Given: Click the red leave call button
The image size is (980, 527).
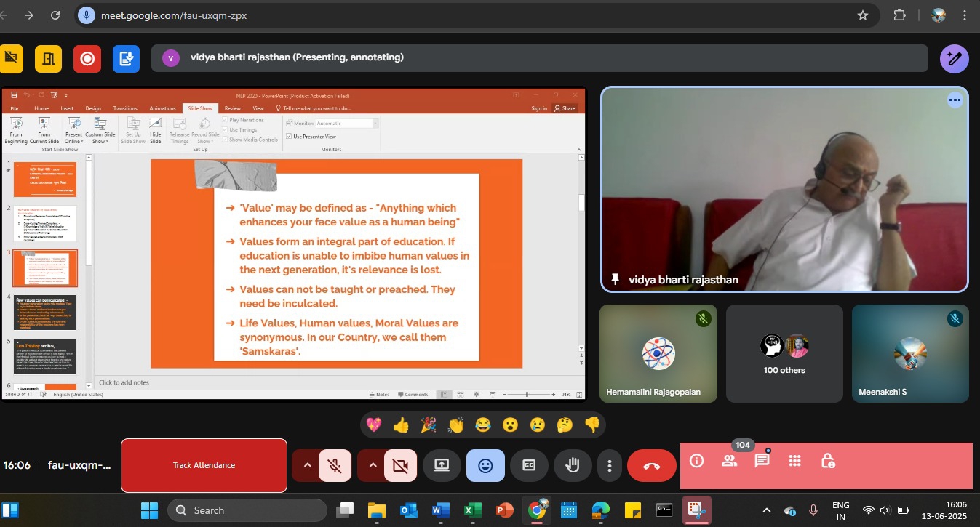Looking at the screenshot, I should click(x=651, y=466).
